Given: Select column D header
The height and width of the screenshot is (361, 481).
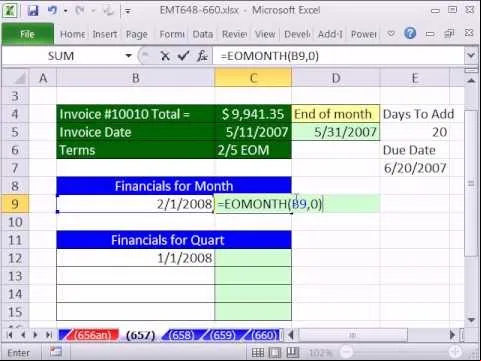Looking at the screenshot, I should click(336, 78).
